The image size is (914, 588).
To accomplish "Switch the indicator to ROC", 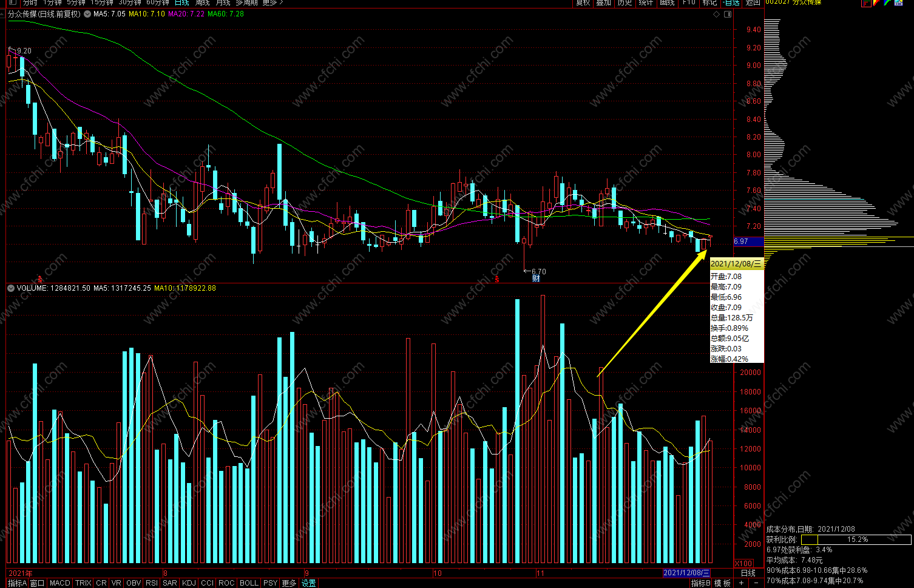I will 226,583.
